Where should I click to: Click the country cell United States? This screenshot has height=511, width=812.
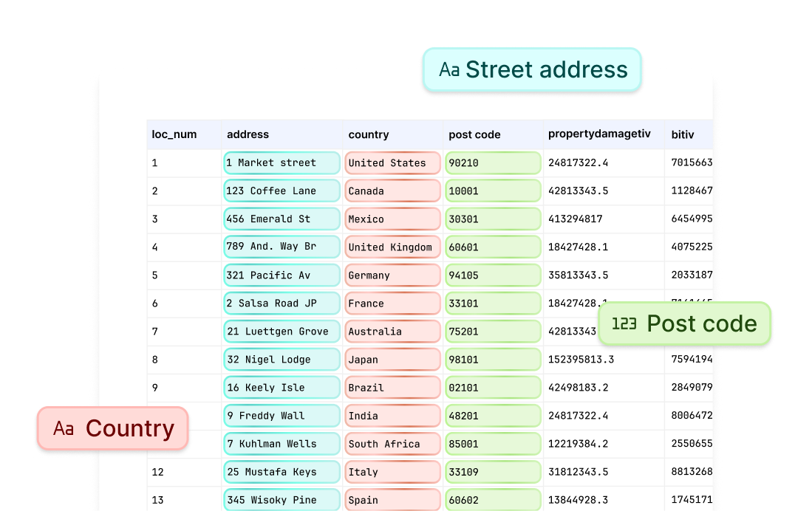coord(392,162)
